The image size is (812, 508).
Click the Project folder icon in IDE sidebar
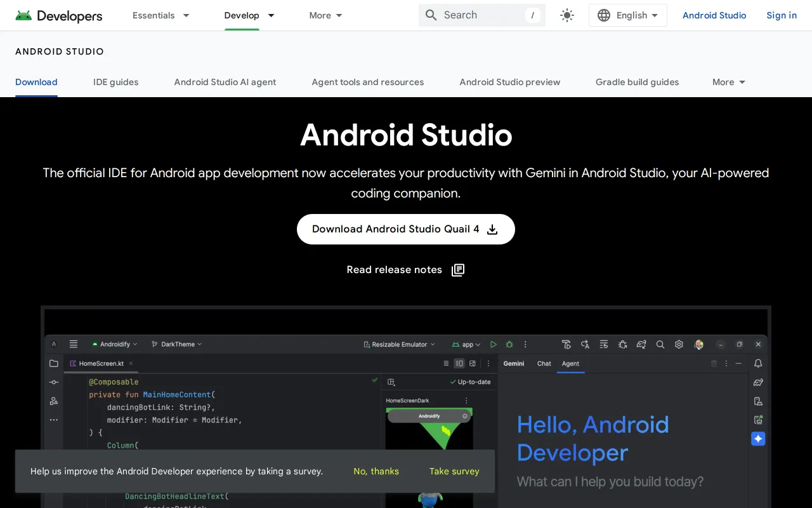pos(54,363)
